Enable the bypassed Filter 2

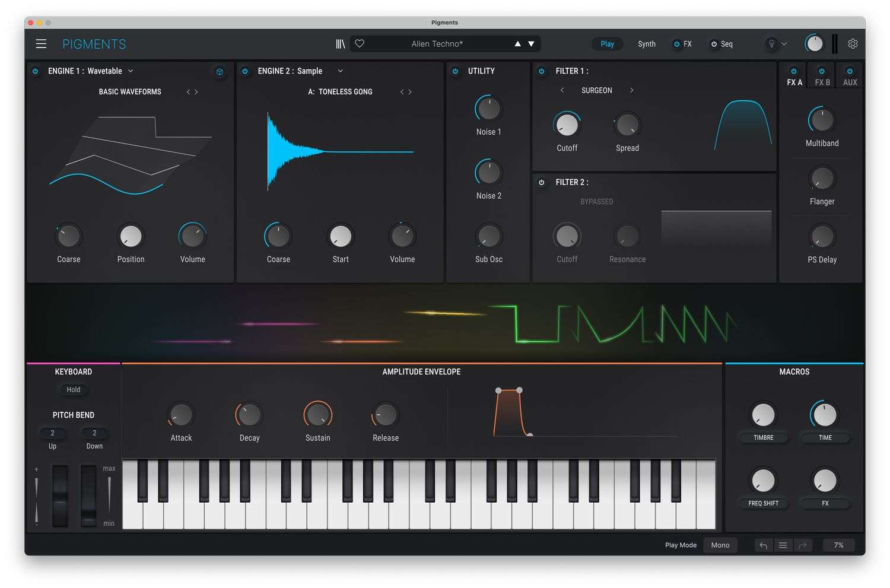pos(542,183)
